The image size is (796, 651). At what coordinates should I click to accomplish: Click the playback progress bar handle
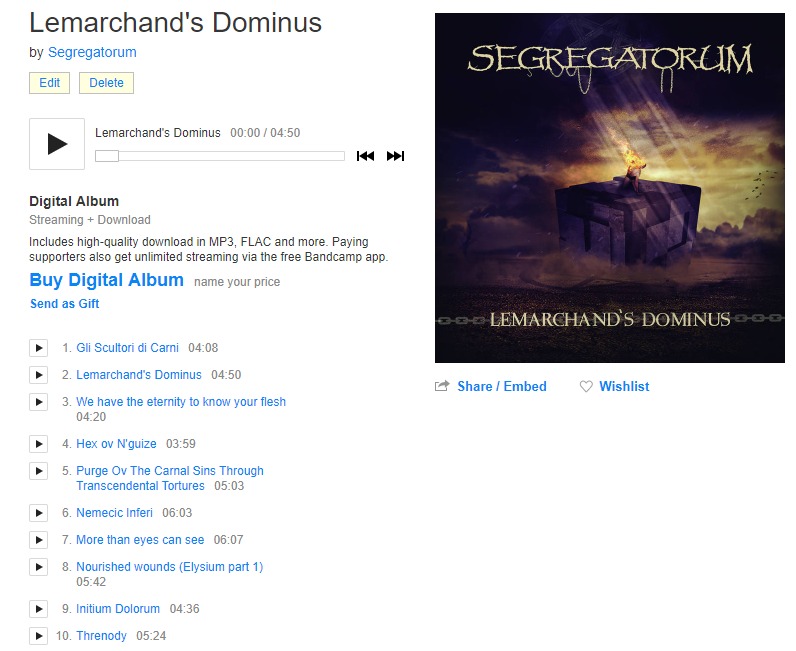(x=107, y=156)
